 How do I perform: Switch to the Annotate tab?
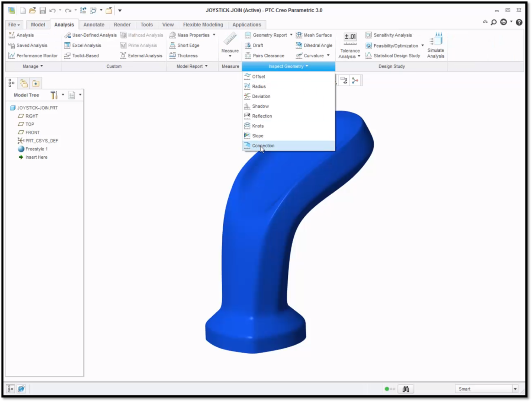[x=94, y=25]
